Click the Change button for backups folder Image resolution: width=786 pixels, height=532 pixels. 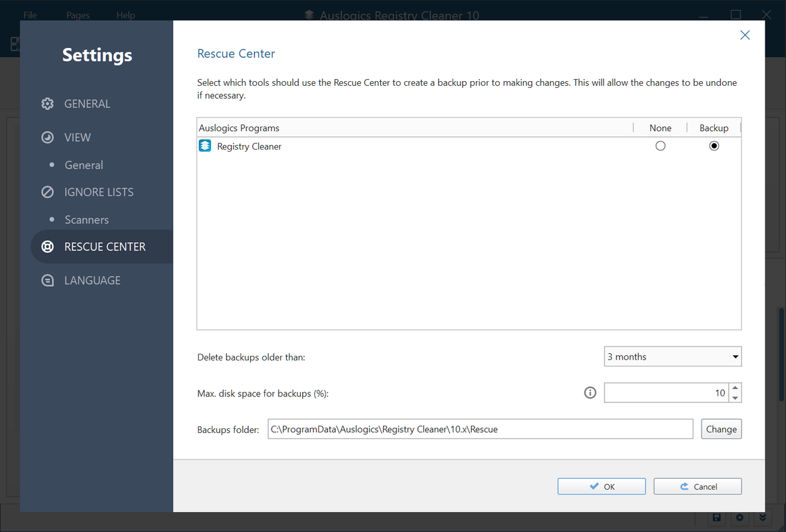[x=721, y=430]
